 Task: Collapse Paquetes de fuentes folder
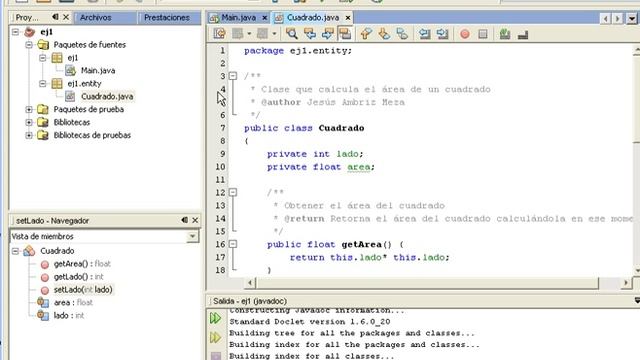coord(29,44)
